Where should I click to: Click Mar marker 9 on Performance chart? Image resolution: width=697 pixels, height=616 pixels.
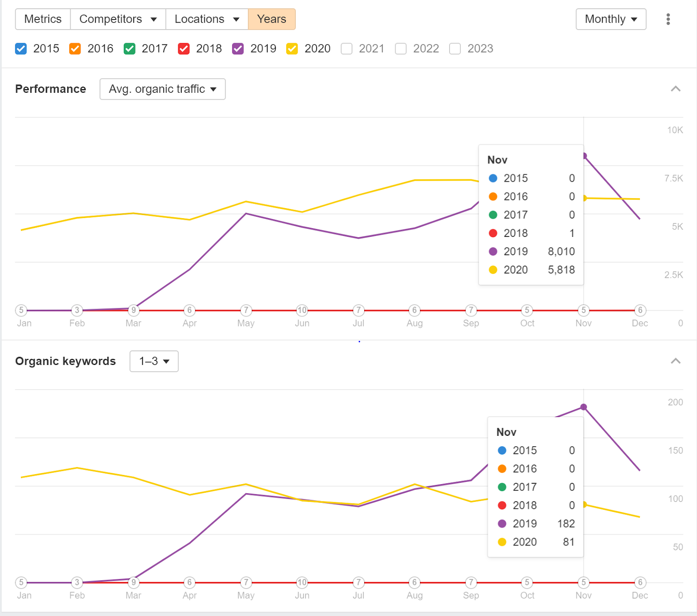[134, 310]
